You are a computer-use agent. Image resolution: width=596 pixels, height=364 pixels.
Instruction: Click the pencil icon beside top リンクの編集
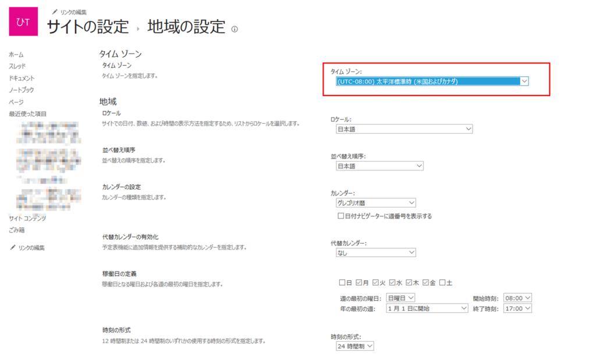[55, 12]
